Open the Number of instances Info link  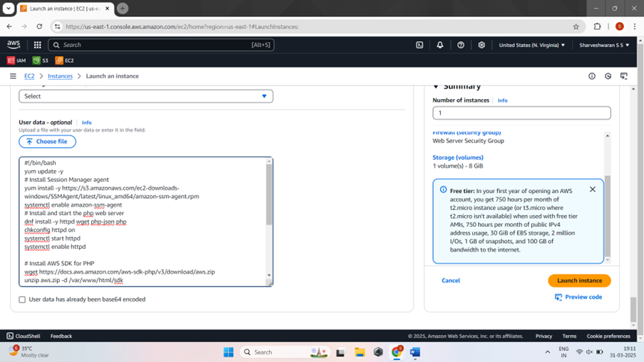[502, 100]
